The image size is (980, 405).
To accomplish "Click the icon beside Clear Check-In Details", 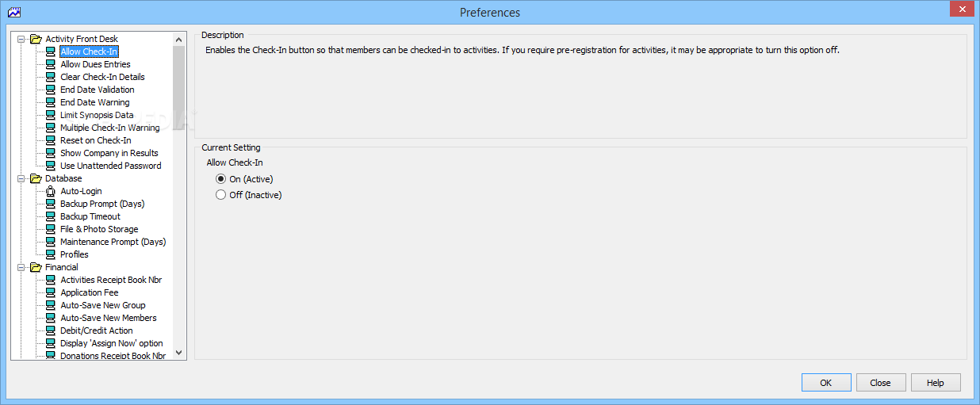I will pyautogui.click(x=51, y=77).
